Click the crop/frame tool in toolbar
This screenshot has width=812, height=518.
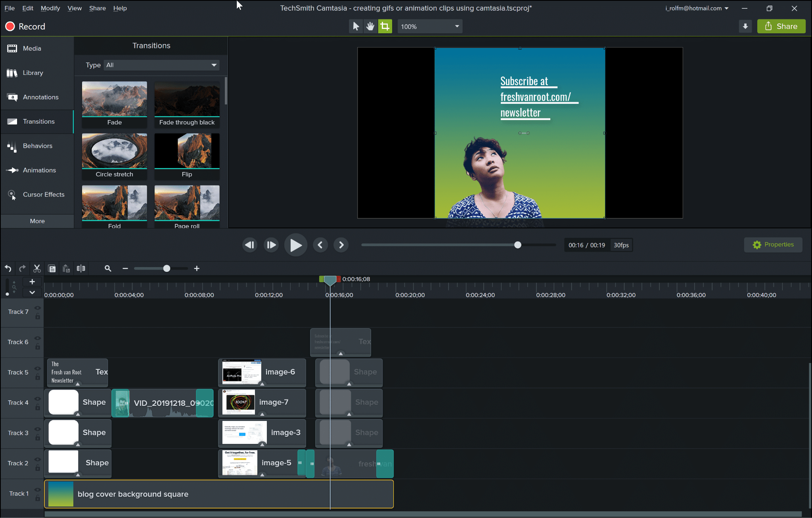(x=384, y=26)
